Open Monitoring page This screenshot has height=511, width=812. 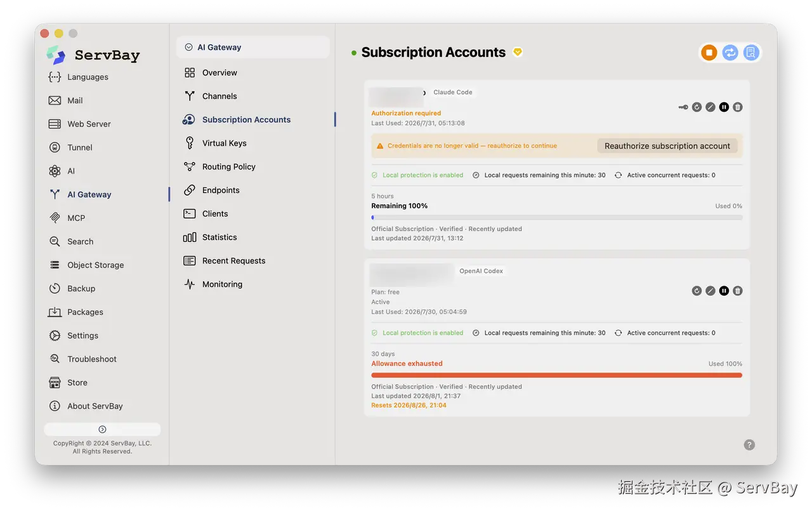coord(222,284)
